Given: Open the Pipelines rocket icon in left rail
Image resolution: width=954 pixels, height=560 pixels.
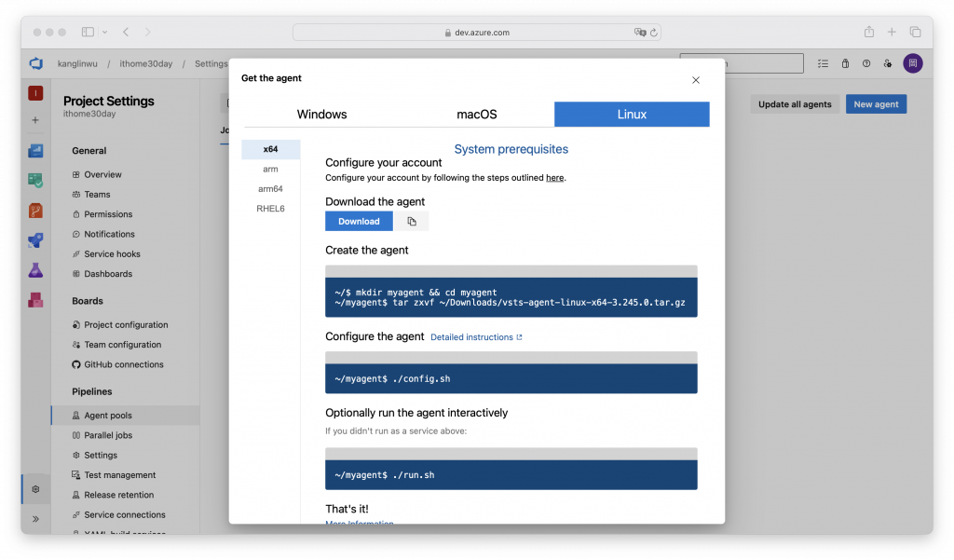Looking at the screenshot, I should [x=35, y=240].
